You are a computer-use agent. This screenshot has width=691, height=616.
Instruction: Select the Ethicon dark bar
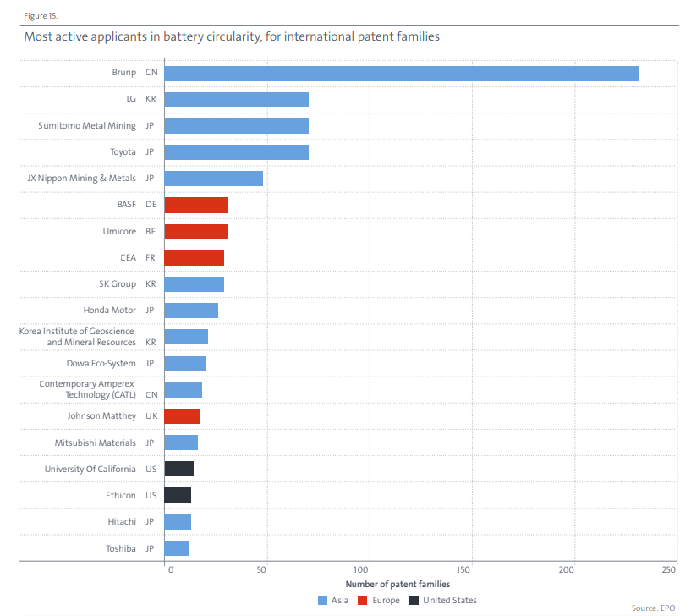click(x=178, y=495)
